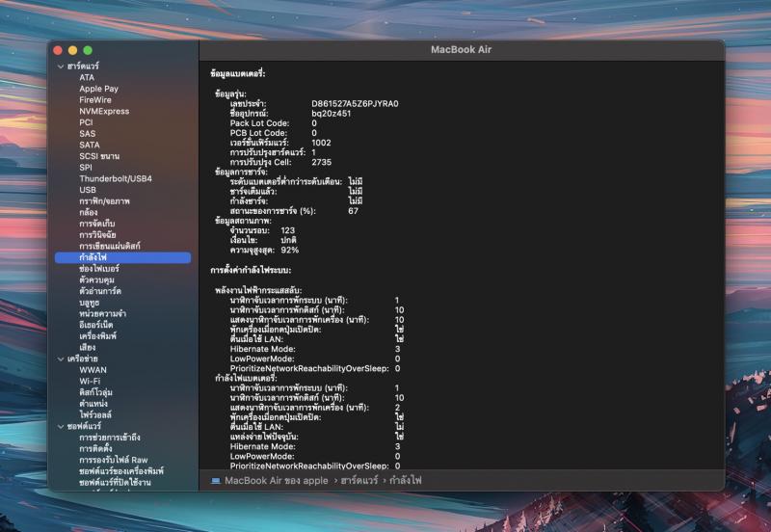Image resolution: width=771 pixels, height=532 pixels.
Task: Collapse the ฮาร์ดแวร์ section chevron
Action: [x=61, y=66]
